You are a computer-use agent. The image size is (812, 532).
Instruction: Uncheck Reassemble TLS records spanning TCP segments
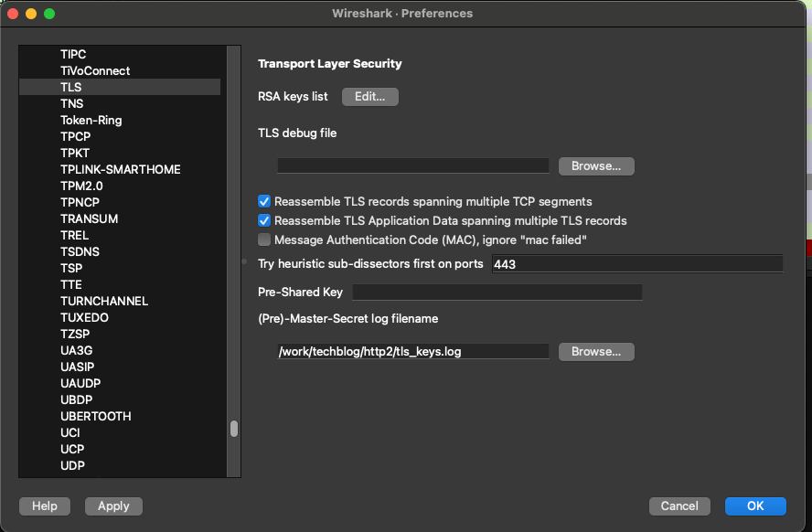[265, 202]
